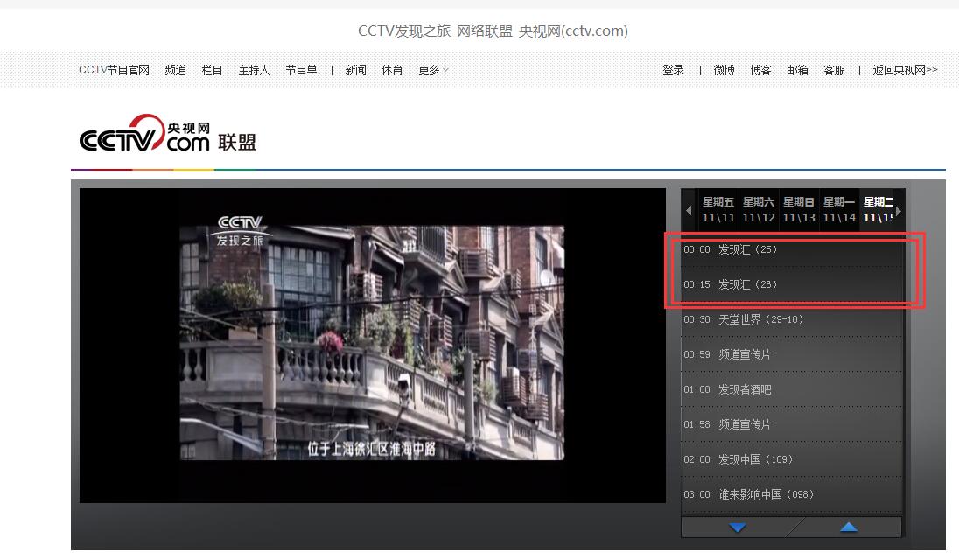This screenshot has height=560, width=959.
Task: Show later dates with the right arrow
Action: click(x=898, y=210)
